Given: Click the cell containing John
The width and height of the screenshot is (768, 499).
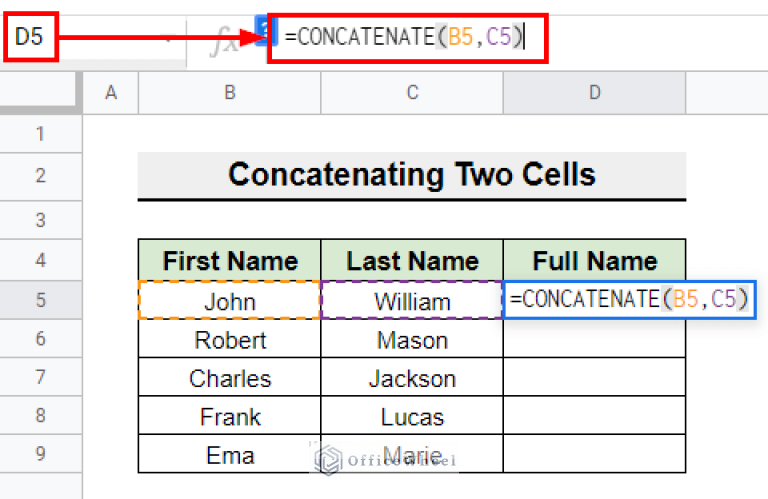Looking at the screenshot, I should [x=230, y=300].
